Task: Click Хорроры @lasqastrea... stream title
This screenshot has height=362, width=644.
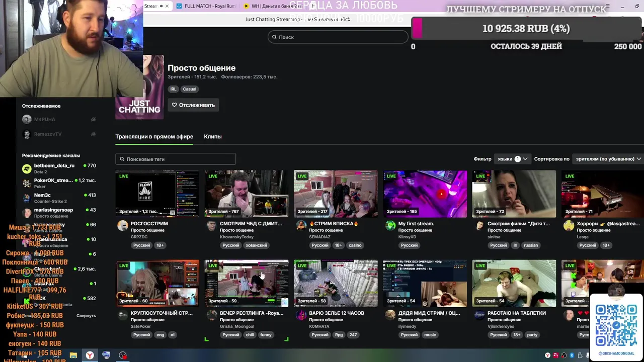Action: pos(608,224)
